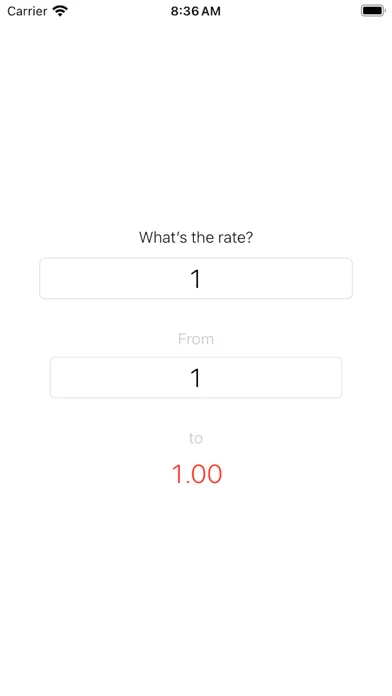The image size is (392, 696).
Task: Tap the AM portion of the clock
Action: pyautogui.click(x=210, y=11)
